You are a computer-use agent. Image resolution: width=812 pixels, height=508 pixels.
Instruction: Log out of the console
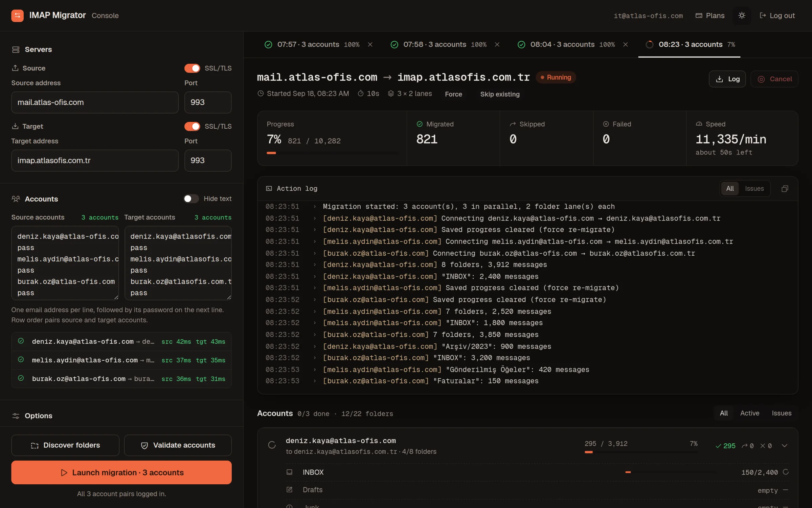(x=777, y=16)
